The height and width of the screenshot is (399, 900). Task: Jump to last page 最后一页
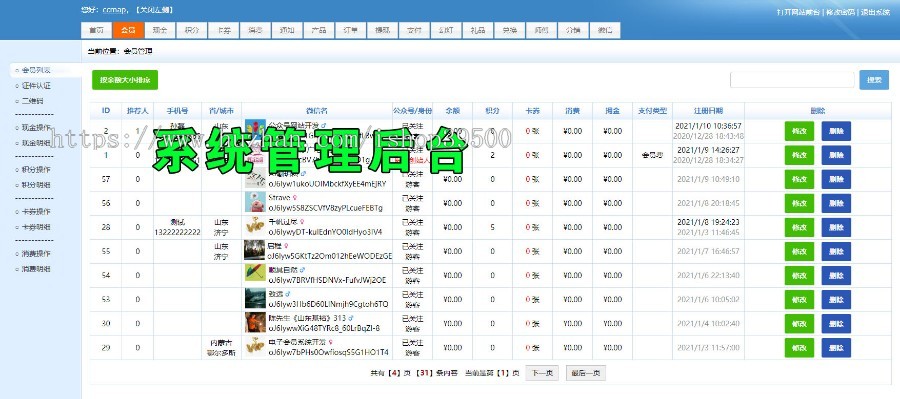tap(585, 373)
